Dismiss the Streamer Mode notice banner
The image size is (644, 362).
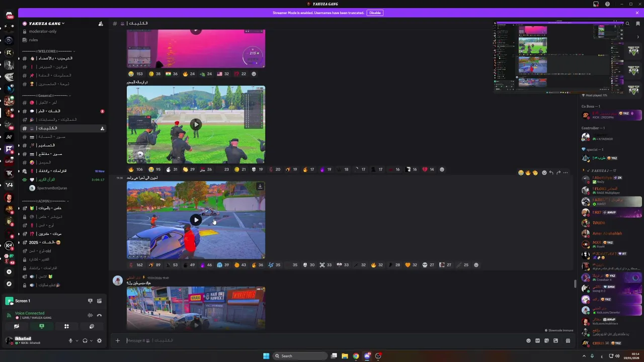click(x=637, y=13)
